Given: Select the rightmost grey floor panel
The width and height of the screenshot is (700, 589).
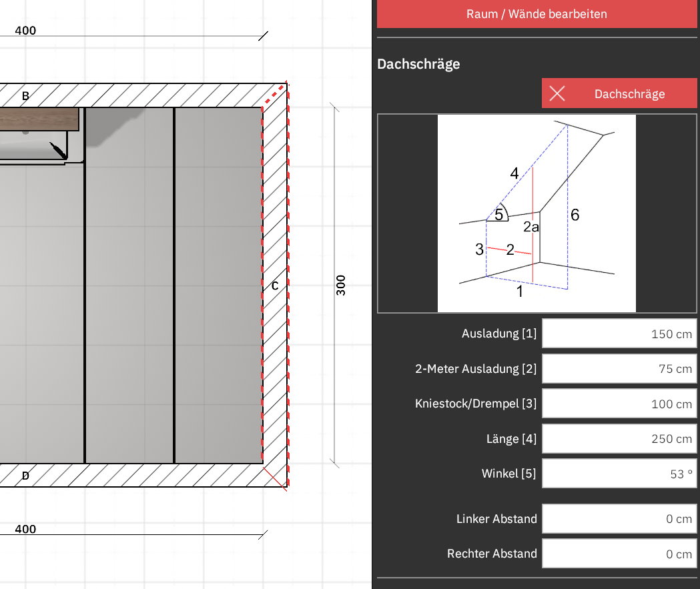Looking at the screenshot, I should coord(218,285).
